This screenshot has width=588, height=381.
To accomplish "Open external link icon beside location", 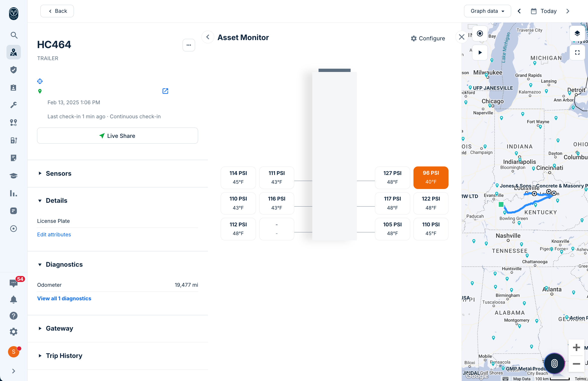I will click(x=165, y=91).
